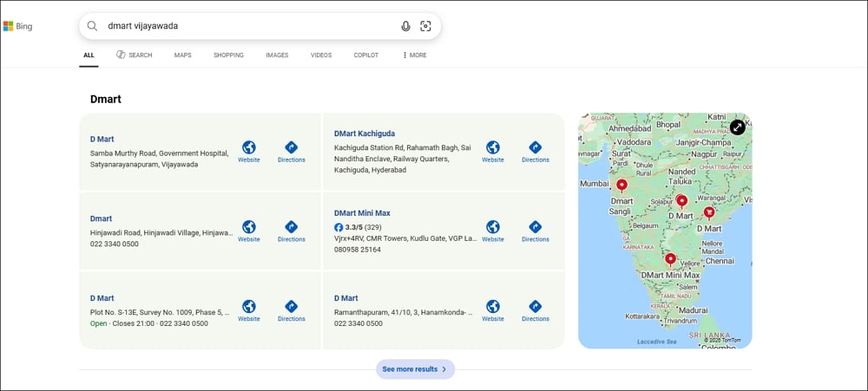
Task: Click the Kachiguda Station Rd address text
Action: [x=403, y=160]
